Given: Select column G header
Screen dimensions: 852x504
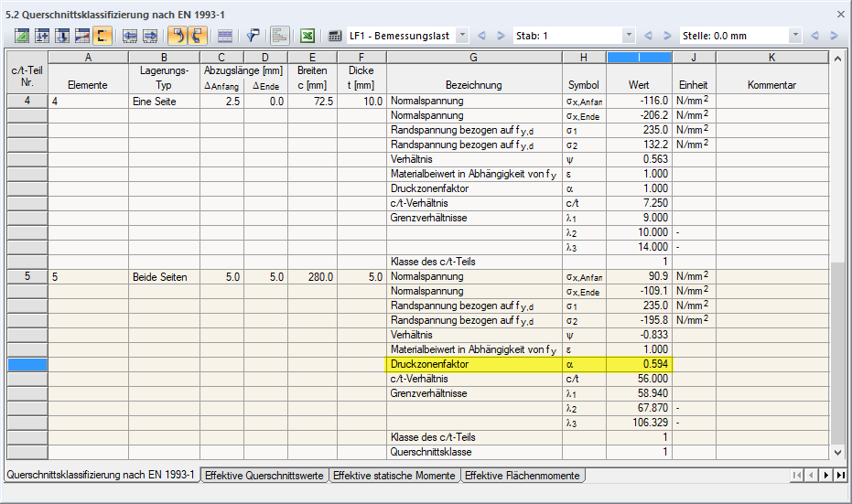Looking at the screenshot, I should pos(474,57).
